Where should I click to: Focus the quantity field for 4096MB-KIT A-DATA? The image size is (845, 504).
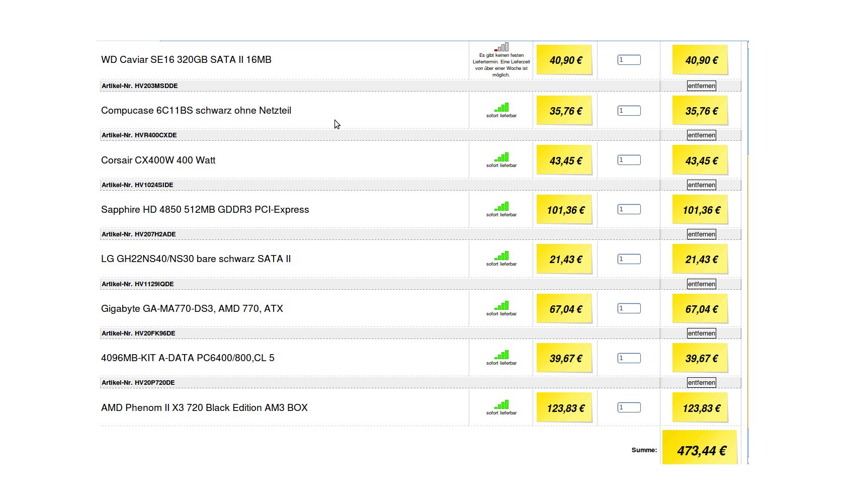(629, 358)
